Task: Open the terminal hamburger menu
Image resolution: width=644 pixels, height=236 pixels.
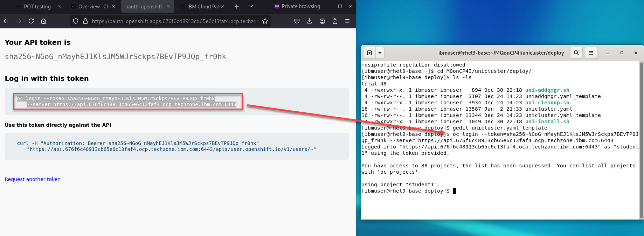Action: (591, 53)
